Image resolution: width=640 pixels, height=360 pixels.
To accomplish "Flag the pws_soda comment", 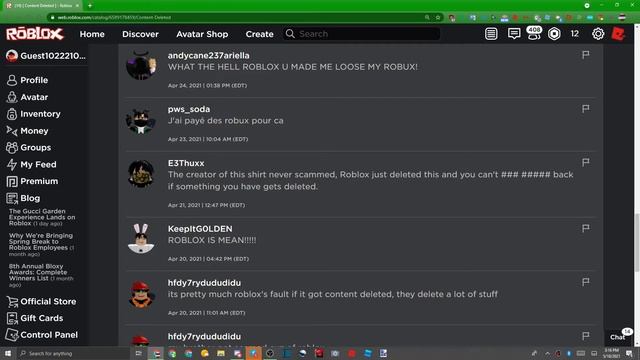I will click(x=585, y=109).
